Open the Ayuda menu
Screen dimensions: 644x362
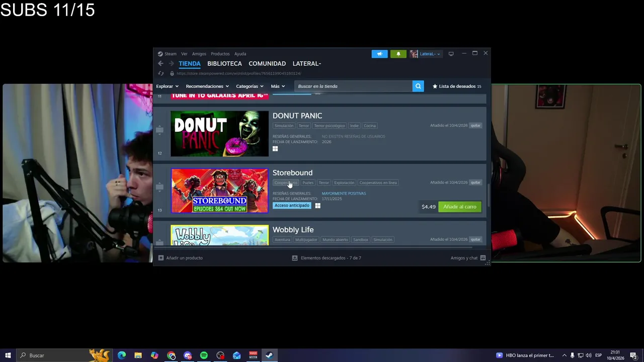(240, 54)
